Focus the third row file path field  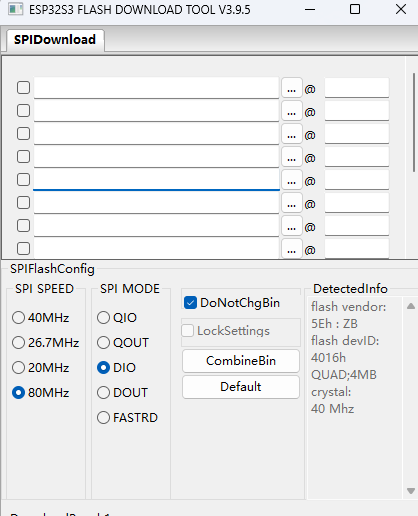click(156, 134)
